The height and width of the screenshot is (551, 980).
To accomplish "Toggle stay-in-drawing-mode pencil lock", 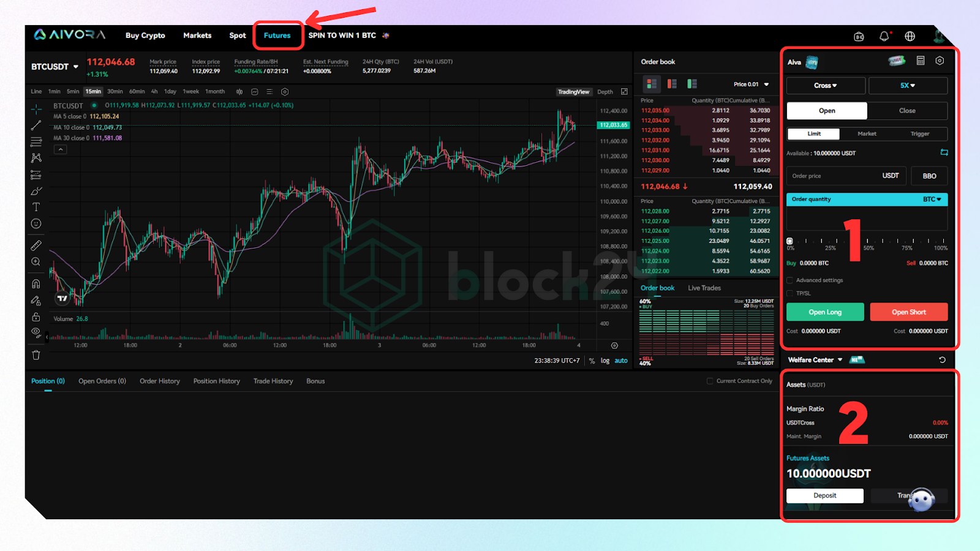I will click(36, 300).
